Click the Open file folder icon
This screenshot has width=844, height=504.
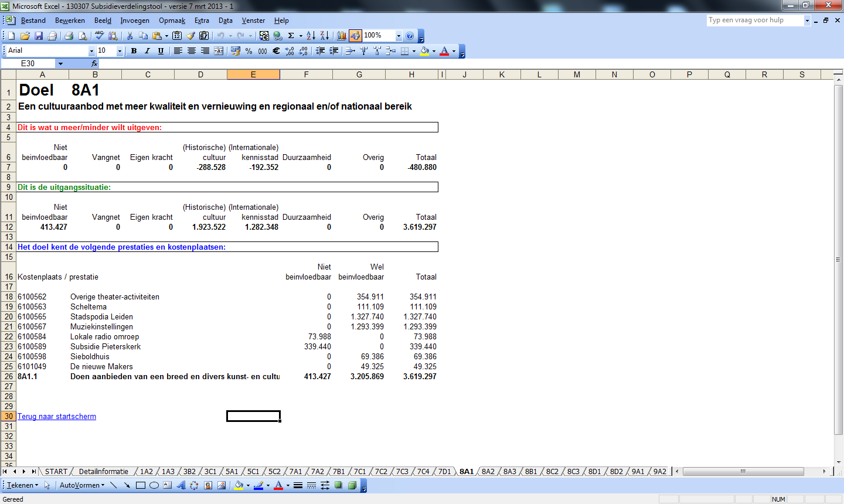pos(25,36)
